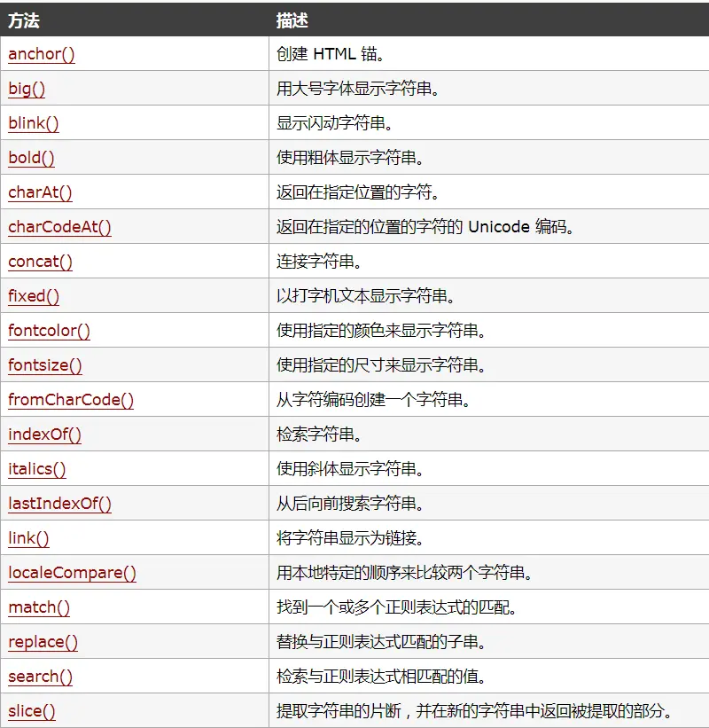Click the fontsize() link
709x728 pixels.
(x=45, y=365)
